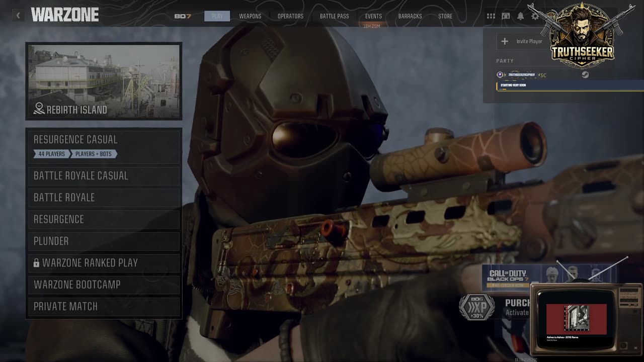Select Battle Royale Casual mode
The image size is (644, 362).
(104, 176)
